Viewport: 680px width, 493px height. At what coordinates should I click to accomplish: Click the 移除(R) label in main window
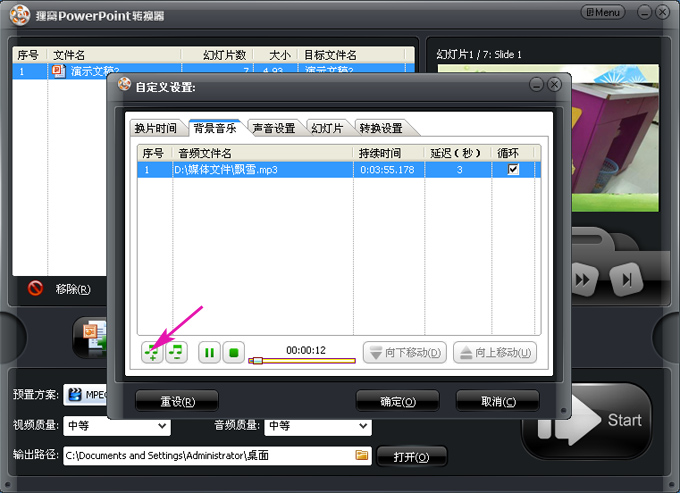[73, 289]
